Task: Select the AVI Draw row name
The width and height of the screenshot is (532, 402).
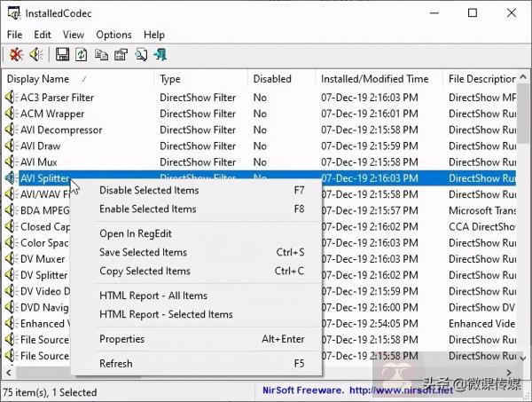Action: [x=41, y=146]
